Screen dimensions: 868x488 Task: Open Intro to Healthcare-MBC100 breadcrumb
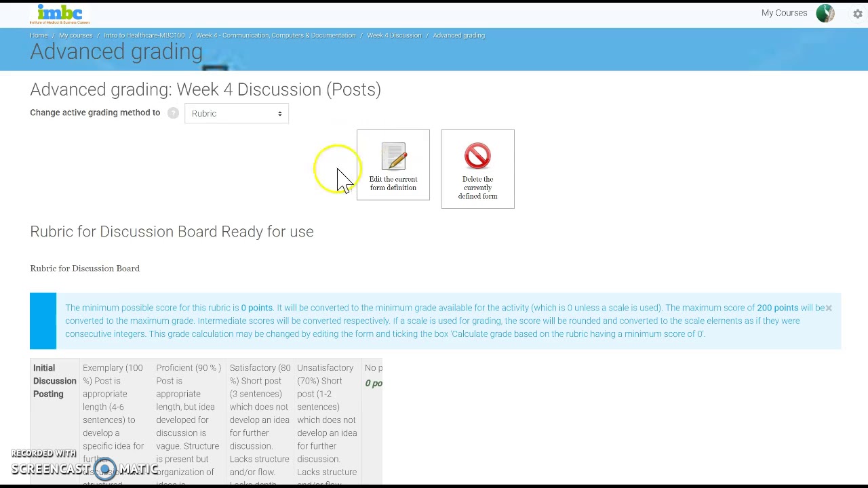(x=144, y=35)
